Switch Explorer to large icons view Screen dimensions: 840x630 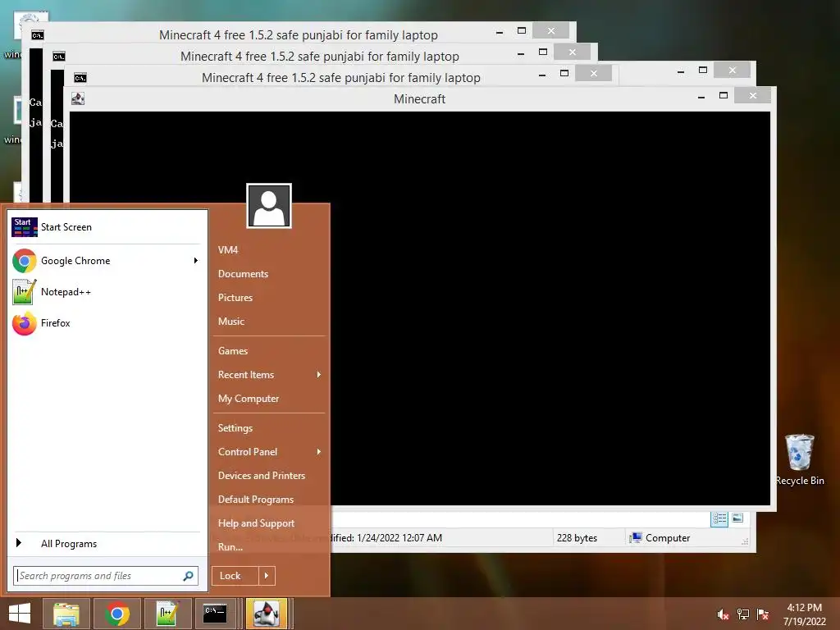[x=737, y=518]
